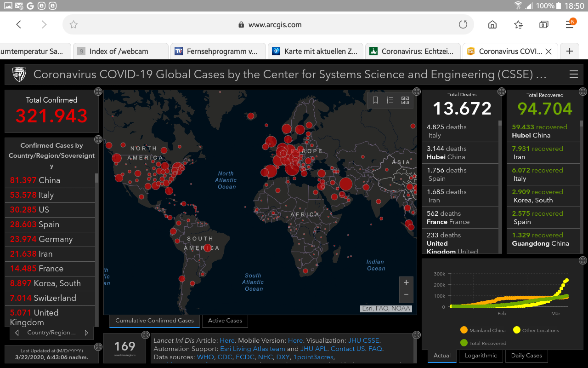Select Switzerland in the confirmed cases list
This screenshot has height=368, width=588.
pos(50,298)
